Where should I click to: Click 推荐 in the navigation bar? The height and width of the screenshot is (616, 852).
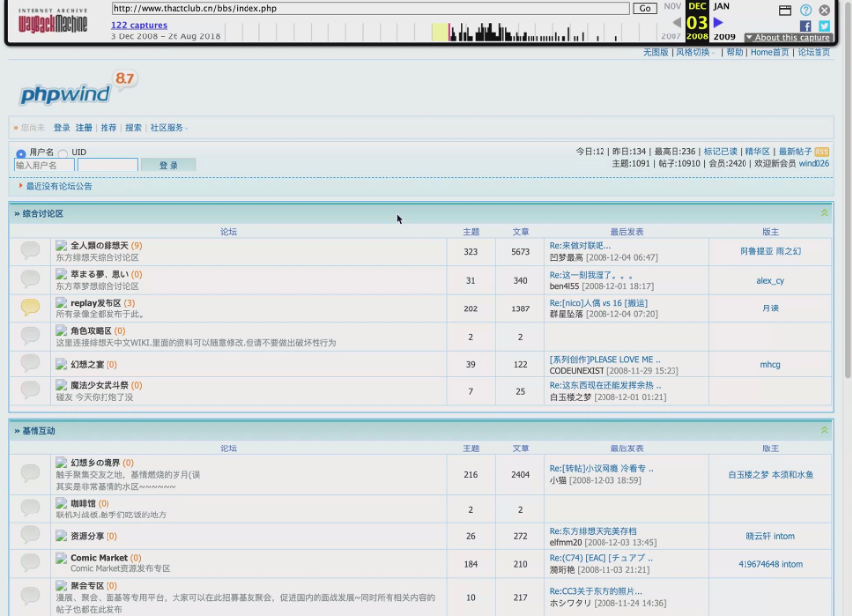click(108, 128)
